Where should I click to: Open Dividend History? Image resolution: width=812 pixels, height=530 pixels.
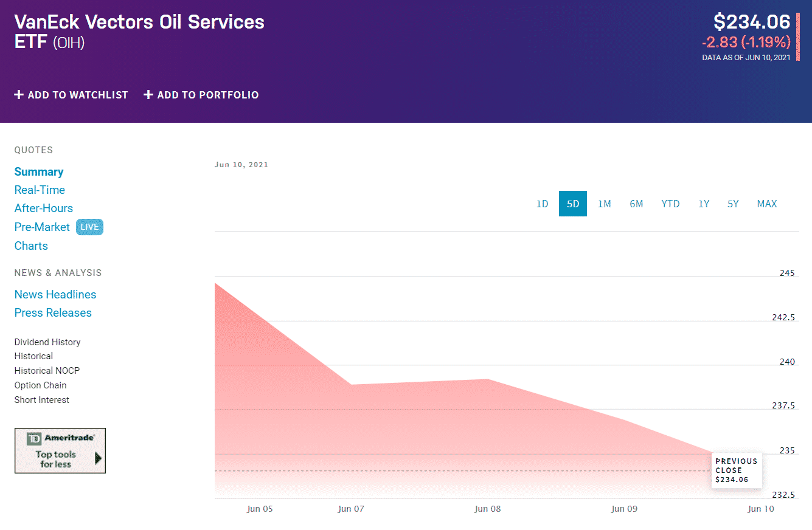pos(47,342)
